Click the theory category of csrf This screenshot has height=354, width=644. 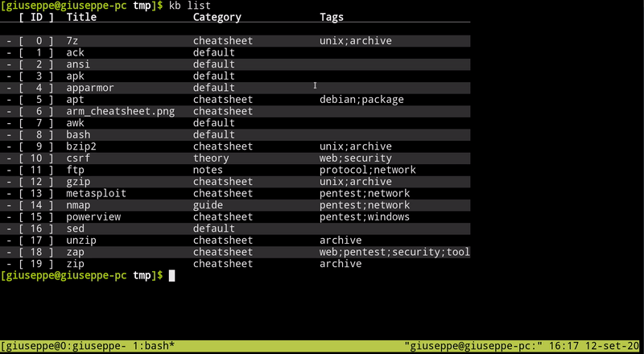[211, 158]
